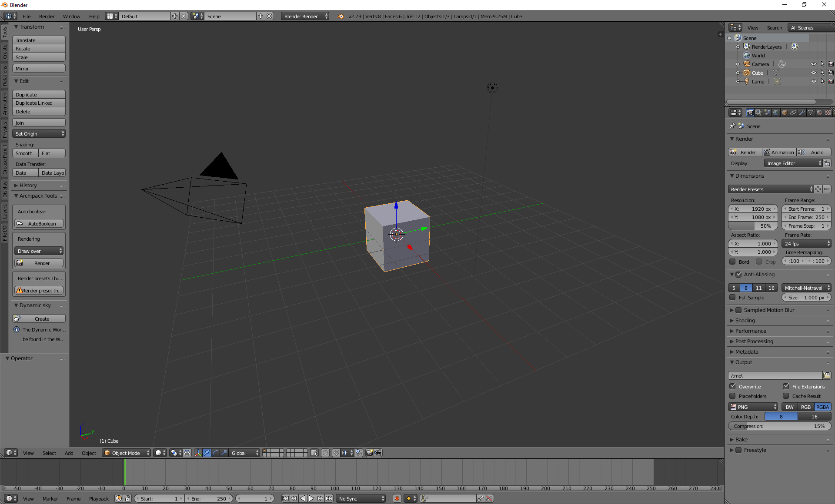Switch to the Physics tool shelf tab
The height and width of the screenshot is (504, 835).
(x=4, y=129)
